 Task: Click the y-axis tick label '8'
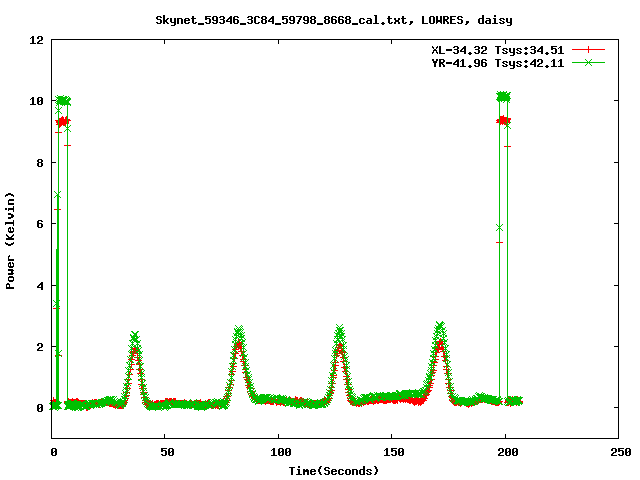pyautogui.click(x=40, y=163)
